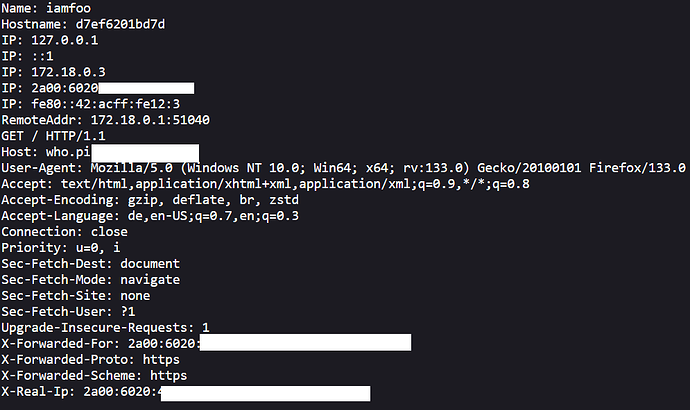Click the 'Connection: close' line

[64, 232]
